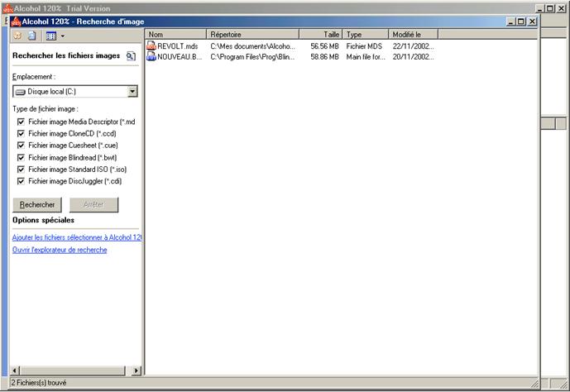The width and height of the screenshot is (570, 392).
Task: Click the Alcohol 120% icon in Recherche d'image title bar
Action: point(16,22)
